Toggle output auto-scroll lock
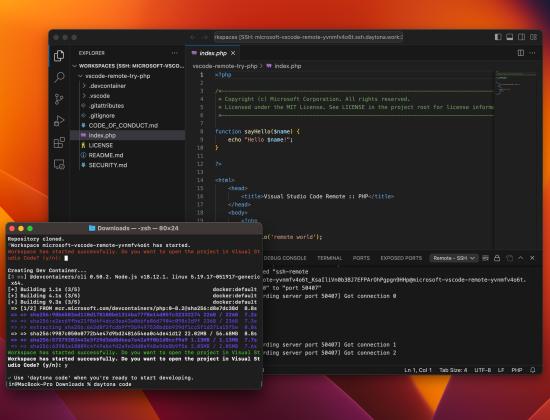Viewport: 550px width, 420px height. click(x=497, y=258)
